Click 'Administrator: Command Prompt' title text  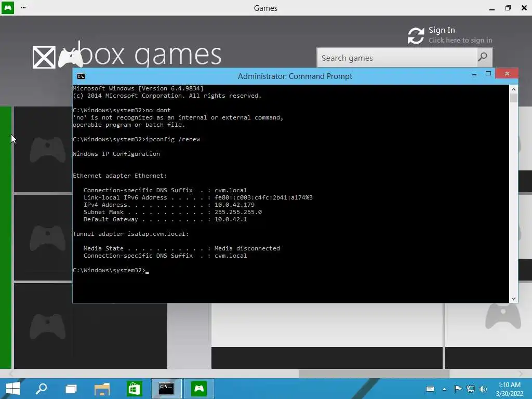[295, 76]
